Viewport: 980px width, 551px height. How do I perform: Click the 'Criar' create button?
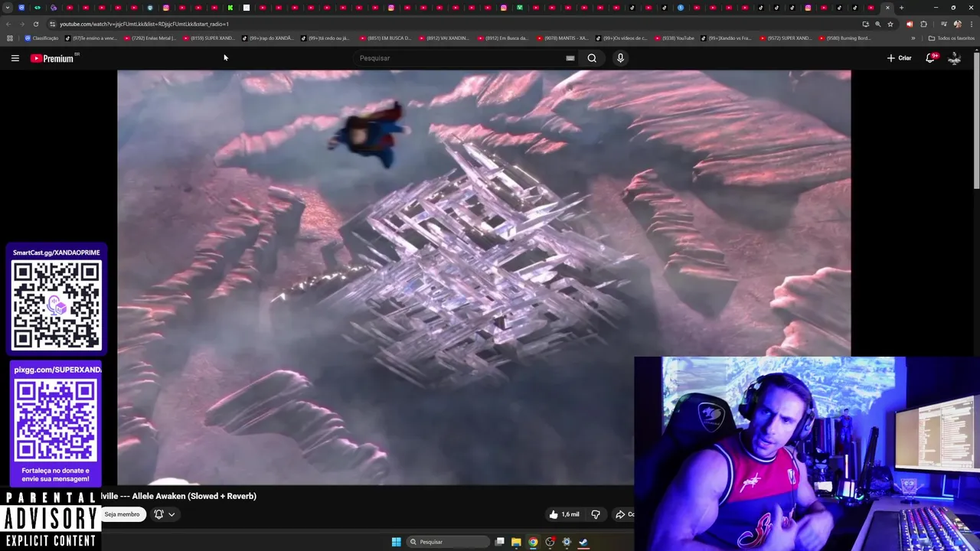click(899, 58)
